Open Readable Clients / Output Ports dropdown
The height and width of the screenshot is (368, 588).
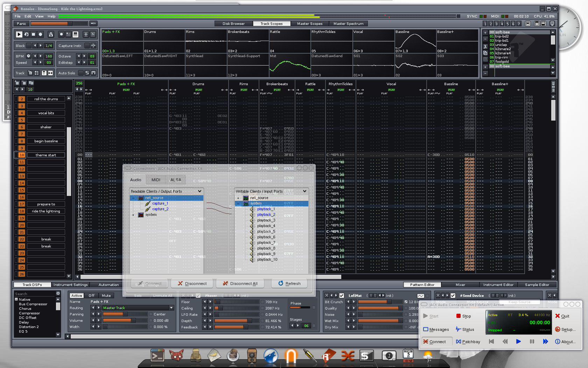[x=166, y=191]
